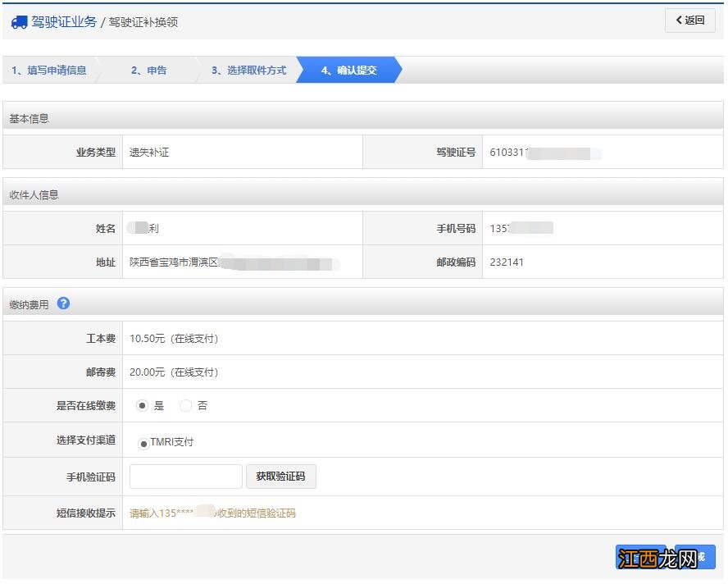Viewport: 728px width, 584px height.
Task: Switch to step 1 填写申请信息
Action: (49, 70)
